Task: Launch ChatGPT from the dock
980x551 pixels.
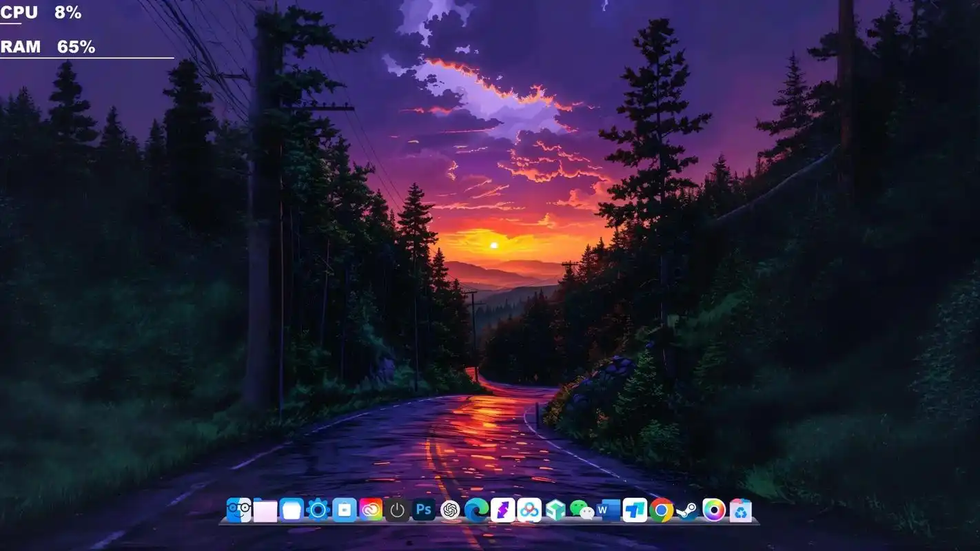Action: (x=451, y=510)
